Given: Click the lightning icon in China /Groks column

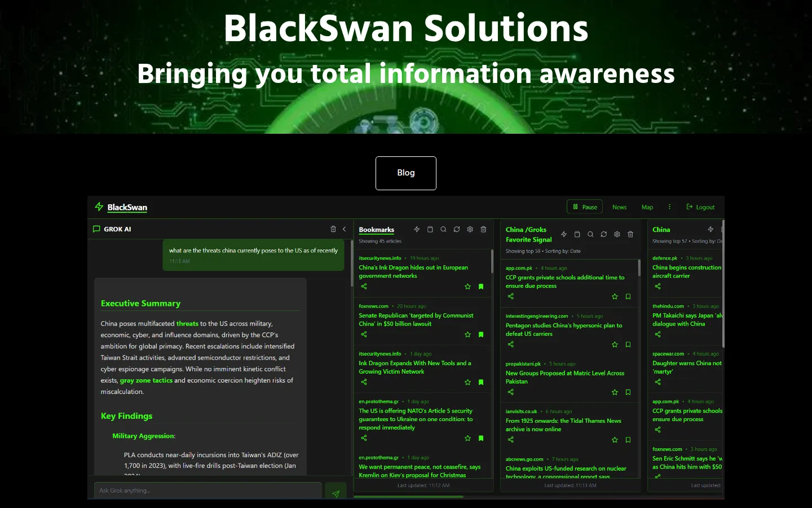Looking at the screenshot, I should coord(564,234).
